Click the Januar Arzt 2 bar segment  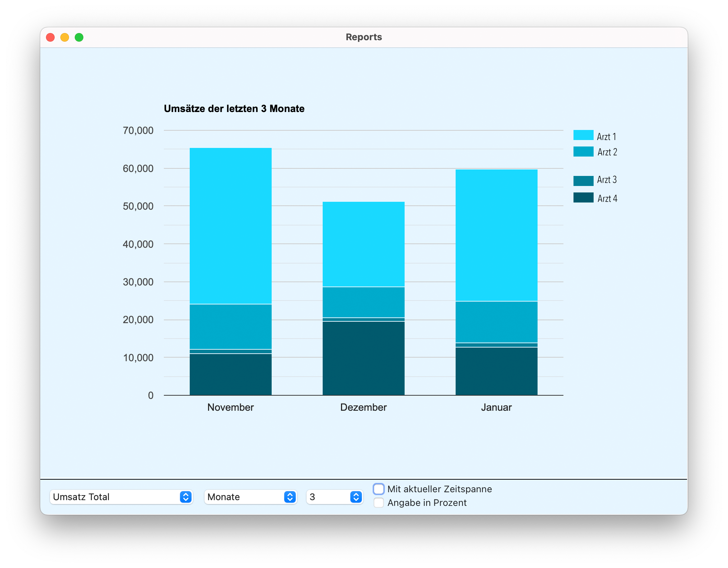pyautogui.click(x=496, y=322)
